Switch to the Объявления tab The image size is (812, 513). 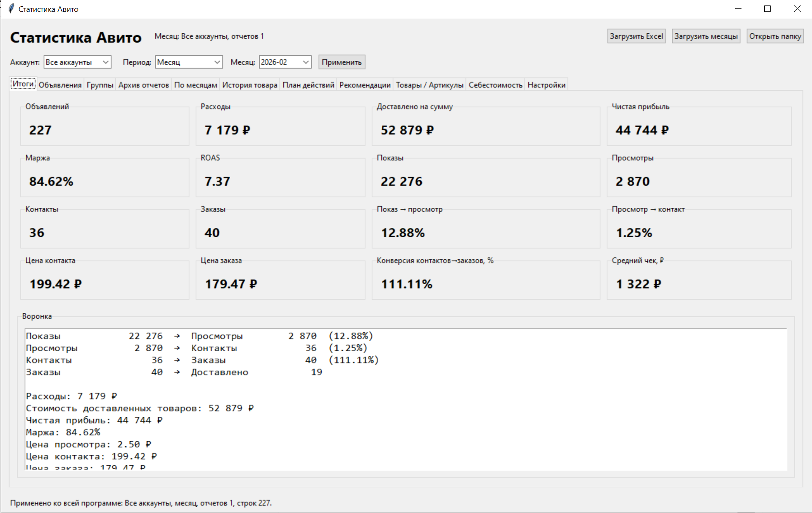tap(60, 85)
